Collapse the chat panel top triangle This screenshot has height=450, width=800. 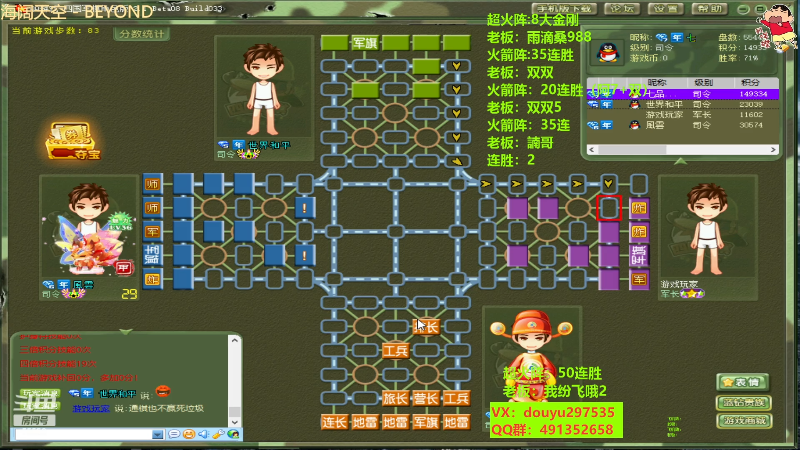tap(126, 332)
